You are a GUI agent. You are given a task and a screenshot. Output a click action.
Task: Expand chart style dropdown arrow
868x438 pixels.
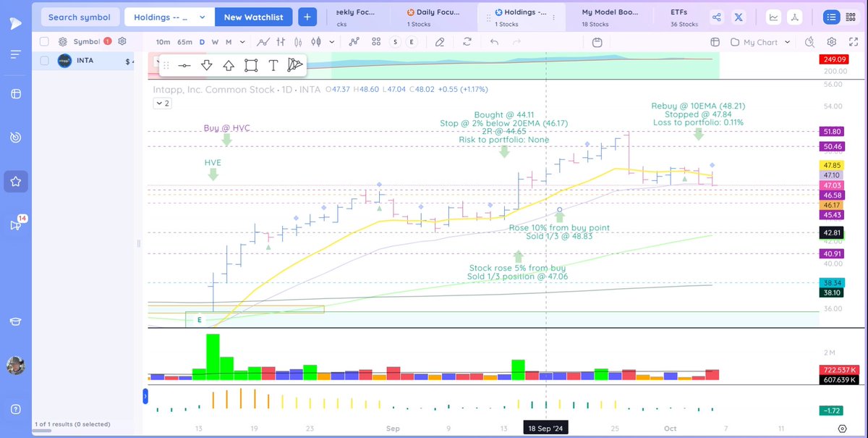(333, 42)
